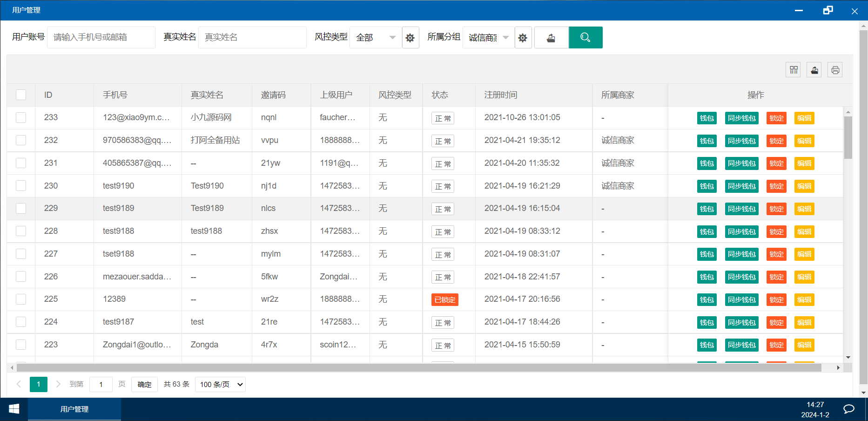Check the row with ID 228
The height and width of the screenshot is (421, 868).
[x=21, y=231]
